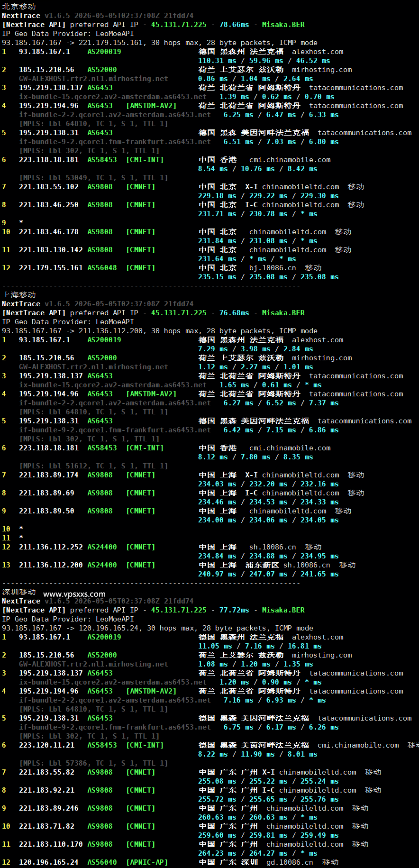This screenshot has width=419, height=868.
Task: Select the 229.18 ms latency value
Action: 217,196
